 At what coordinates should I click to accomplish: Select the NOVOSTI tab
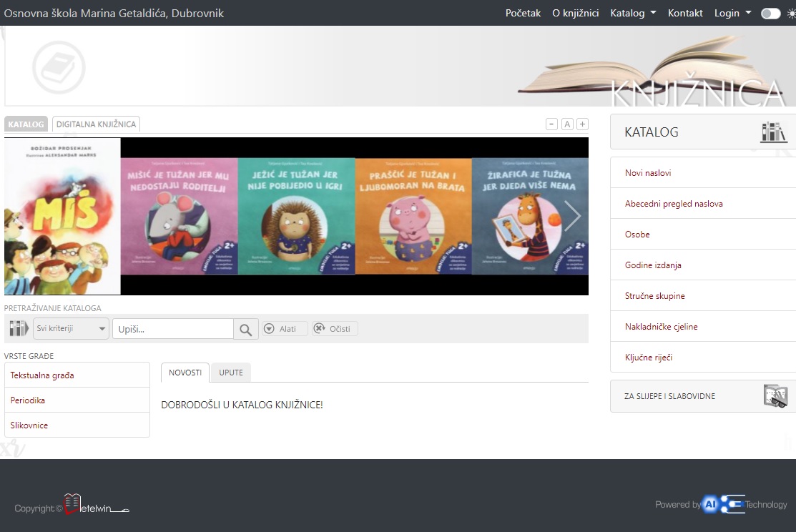click(x=185, y=373)
